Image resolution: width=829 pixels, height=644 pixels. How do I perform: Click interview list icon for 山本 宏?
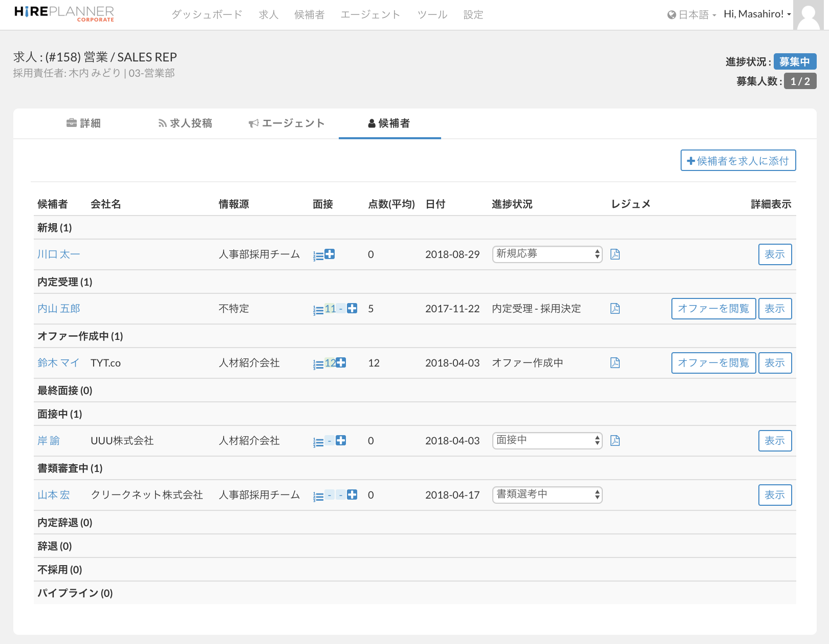(318, 496)
